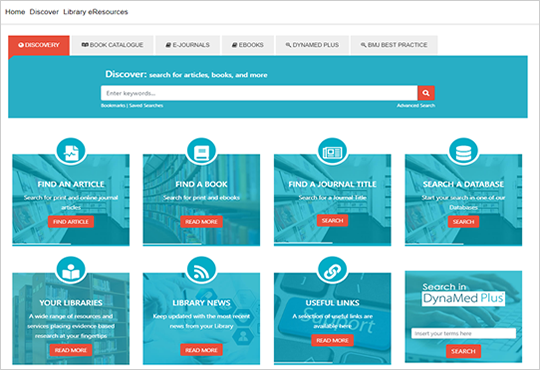Click the Useful Links chain icon
The height and width of the screenshot is (370, 540).
point(332,270)
